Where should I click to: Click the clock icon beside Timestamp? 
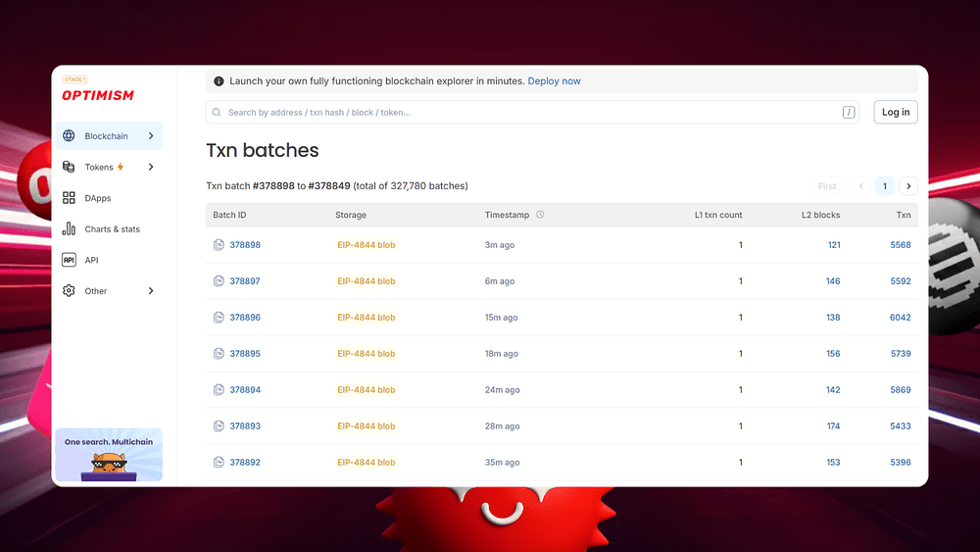(x=540, y=215)
